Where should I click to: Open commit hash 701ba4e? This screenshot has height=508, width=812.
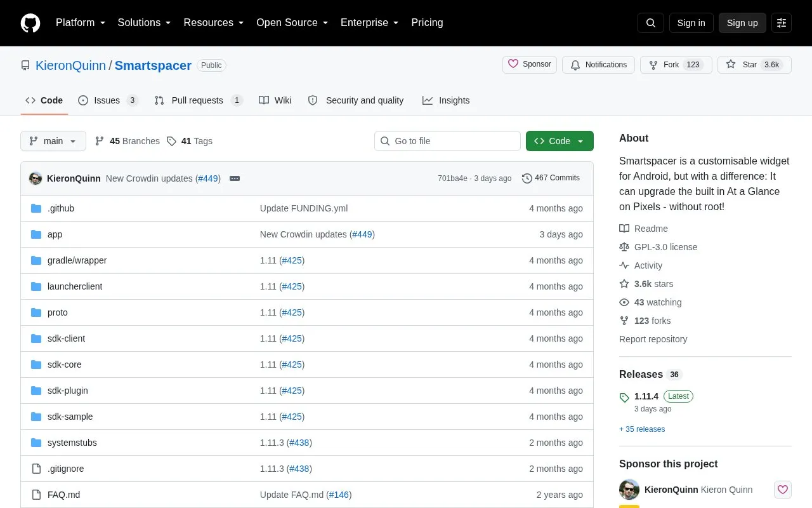[x=452, y=178]
